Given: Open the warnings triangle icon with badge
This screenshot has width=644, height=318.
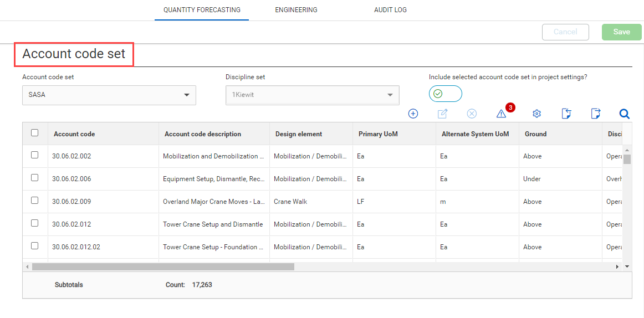Looking at the screenshot, I should [x=502, y=114].
